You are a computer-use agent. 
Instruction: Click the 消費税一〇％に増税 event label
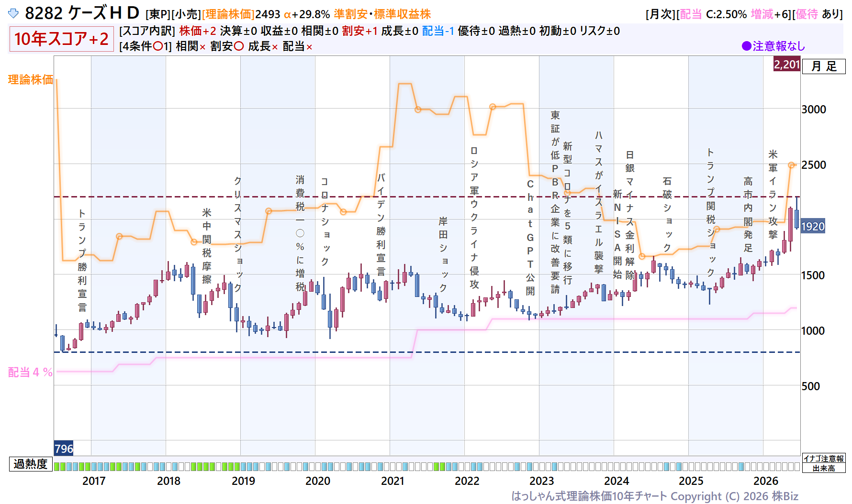(x=300, y=233)
